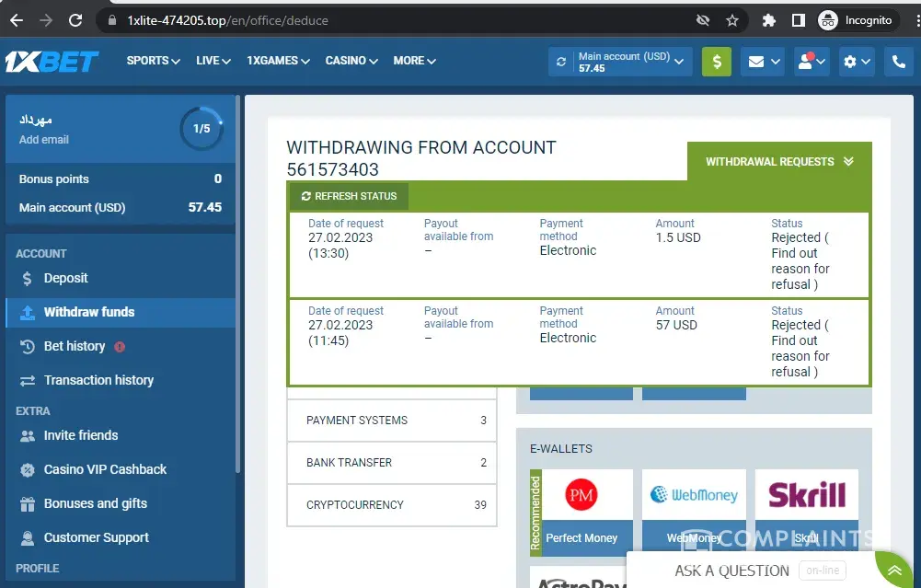Open Invite friends page

121,435
